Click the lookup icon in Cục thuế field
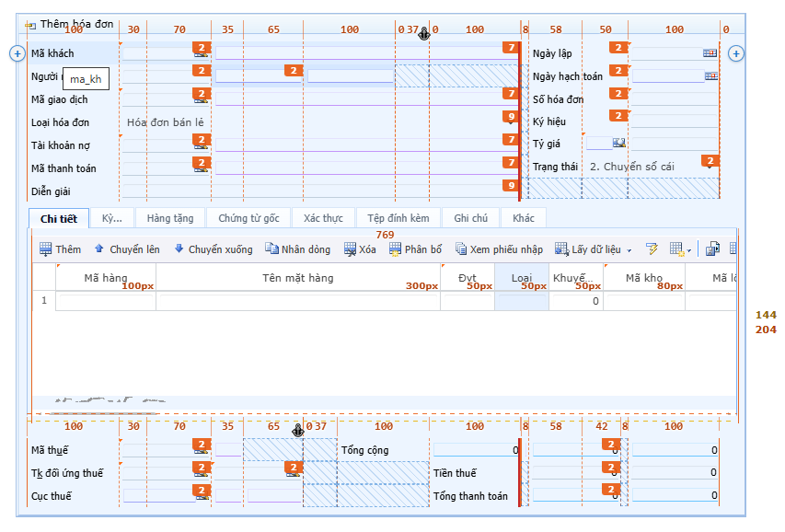The width and height of the screenshot is (785, 532). (x=202, y=497)
